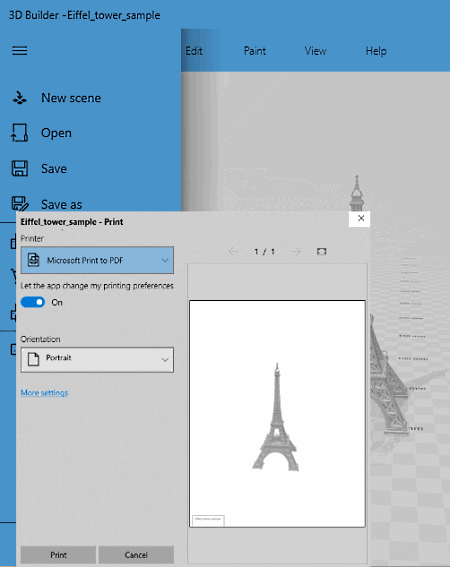Go to previous preview page arrow

tap(233, 251)
